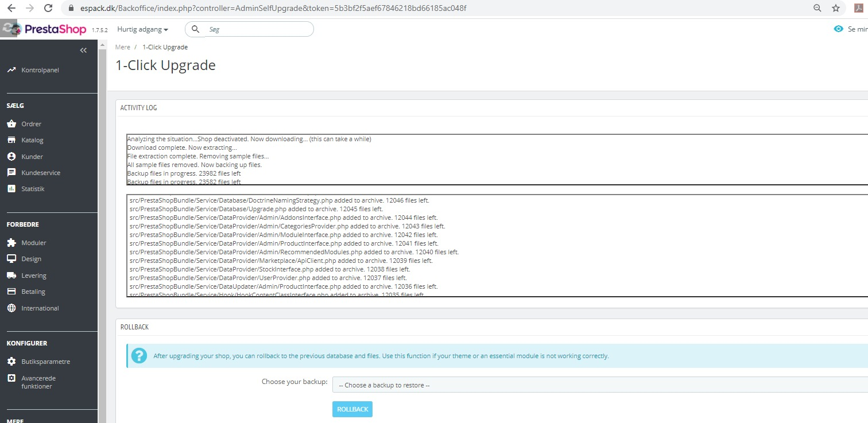Click the search magnifier icon in header

click(x=195, y=29)
